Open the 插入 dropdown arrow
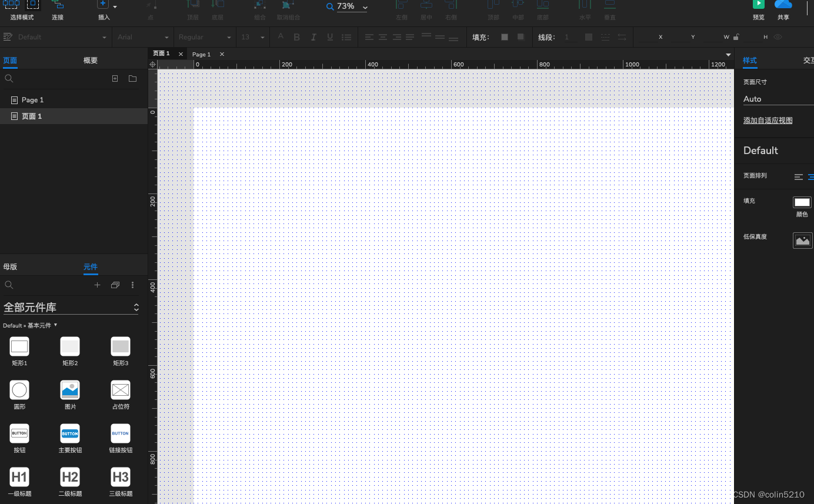 (x=115, y=7)
